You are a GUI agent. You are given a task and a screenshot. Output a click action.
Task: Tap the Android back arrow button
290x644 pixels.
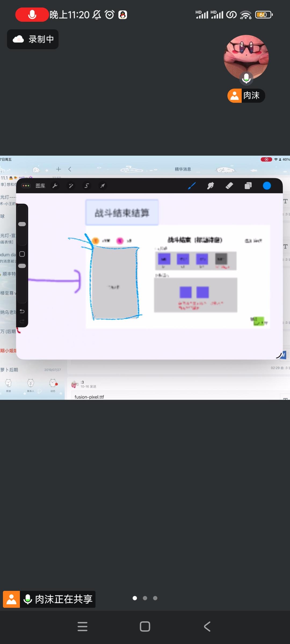tap(207, 627)
